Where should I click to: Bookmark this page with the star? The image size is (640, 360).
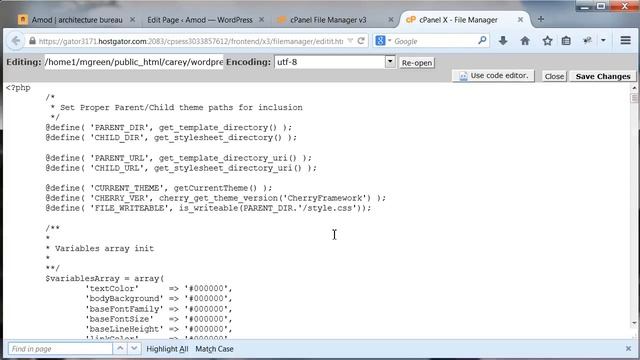547,40
